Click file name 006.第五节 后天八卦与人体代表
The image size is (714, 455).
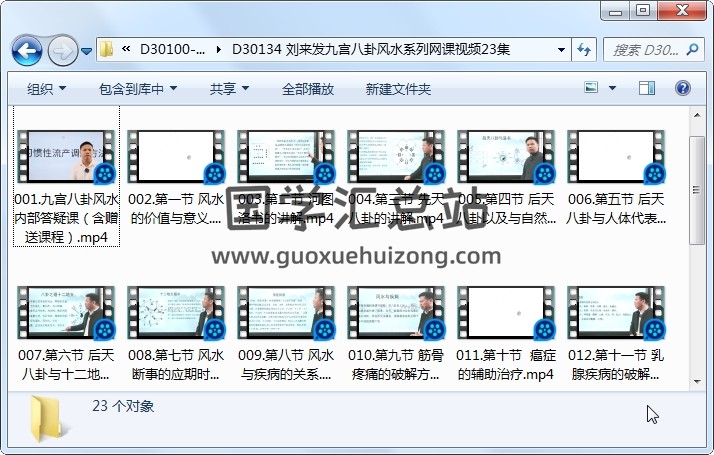(x=616, y=209)
